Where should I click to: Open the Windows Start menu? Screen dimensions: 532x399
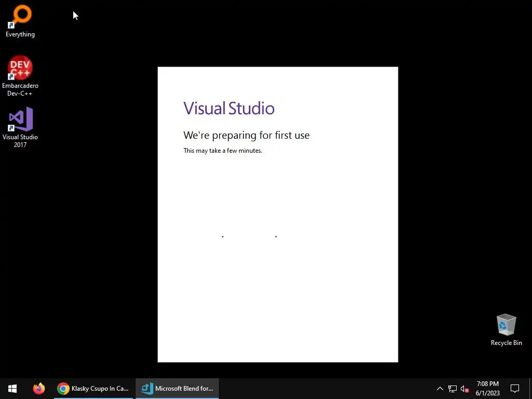[12, 389]
